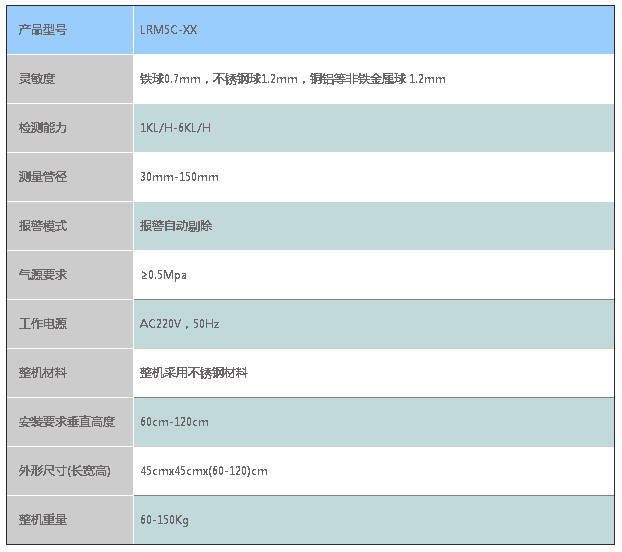Click the 工作电源 row label
The image size is (622, 552).
(x=43, y=324)
